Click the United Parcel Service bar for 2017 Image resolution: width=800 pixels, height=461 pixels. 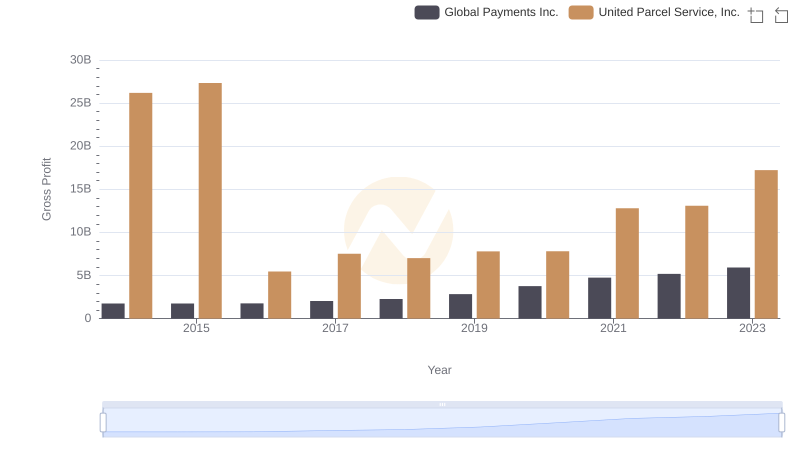(x=349, y=286)
